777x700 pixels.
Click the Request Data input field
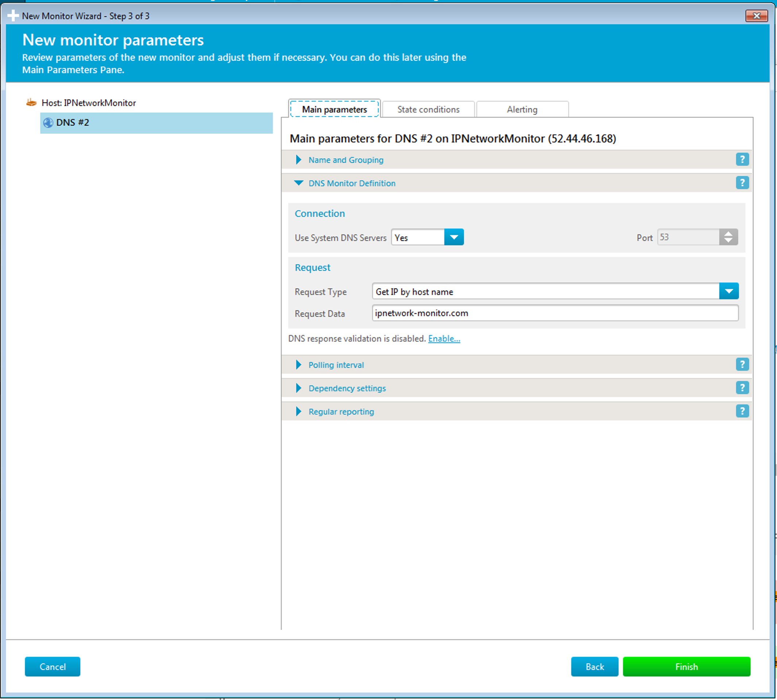click(x=555, y=313)
